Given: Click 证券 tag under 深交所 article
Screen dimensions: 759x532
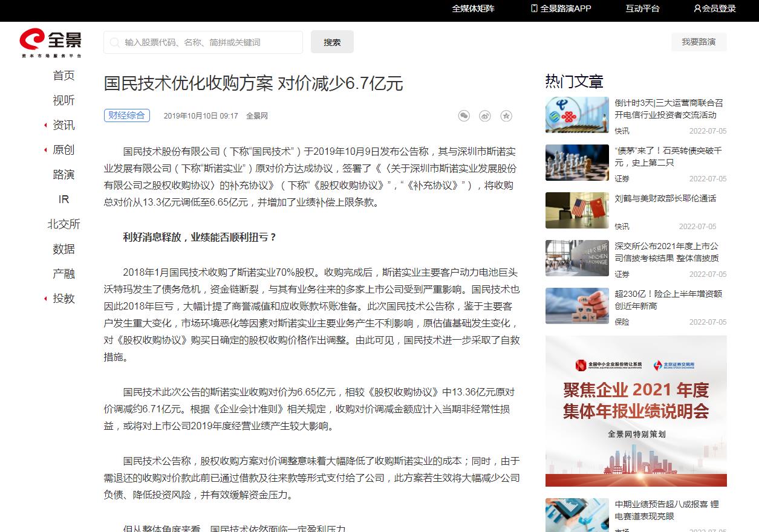Looking at the screenshot, I should pos(622,274).
